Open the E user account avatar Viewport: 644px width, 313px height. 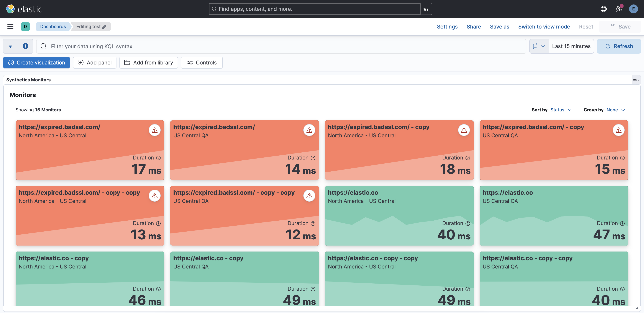pos(633,9)
